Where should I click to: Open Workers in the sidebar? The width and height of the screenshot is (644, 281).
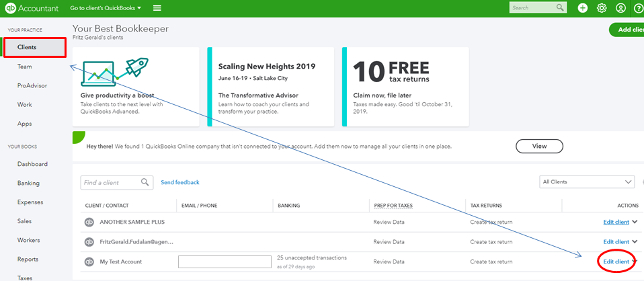click(29, 240)
